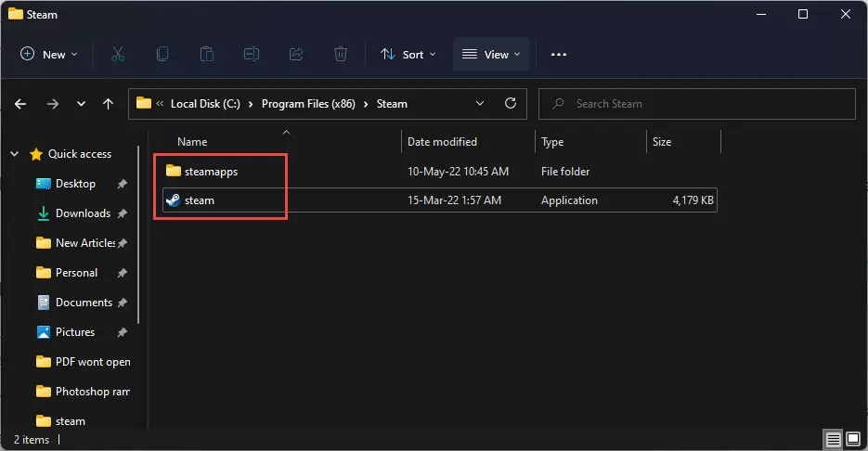Open Downloads in the sidebar
868x451 pixels.
pyautogui.click(x=83, y=213)
